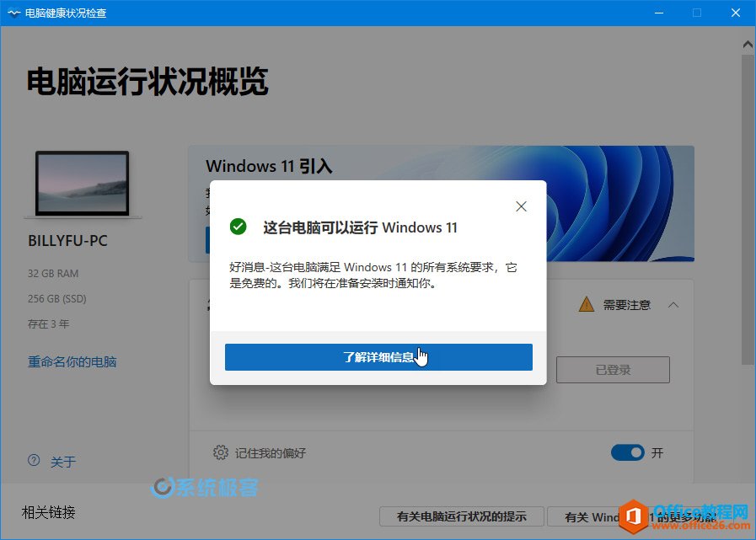Toggle the 记住我的偏好 switch
This screenshot has width=756, height=540.
point(627,452)
